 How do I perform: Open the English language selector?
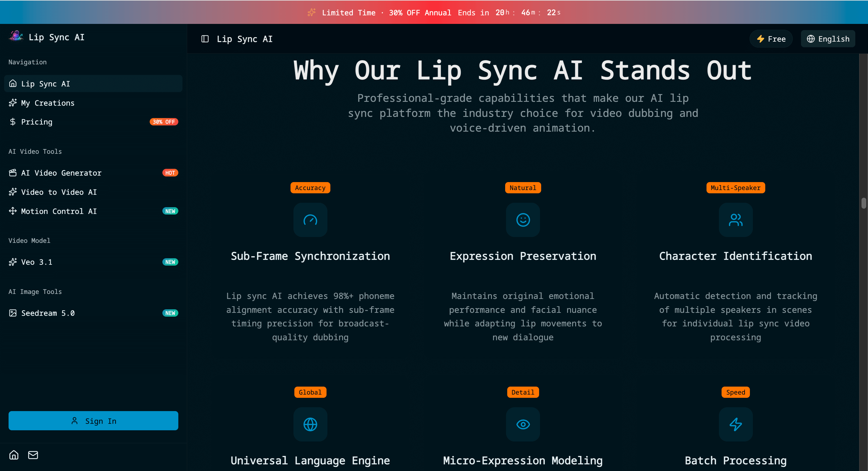(828, 39)
